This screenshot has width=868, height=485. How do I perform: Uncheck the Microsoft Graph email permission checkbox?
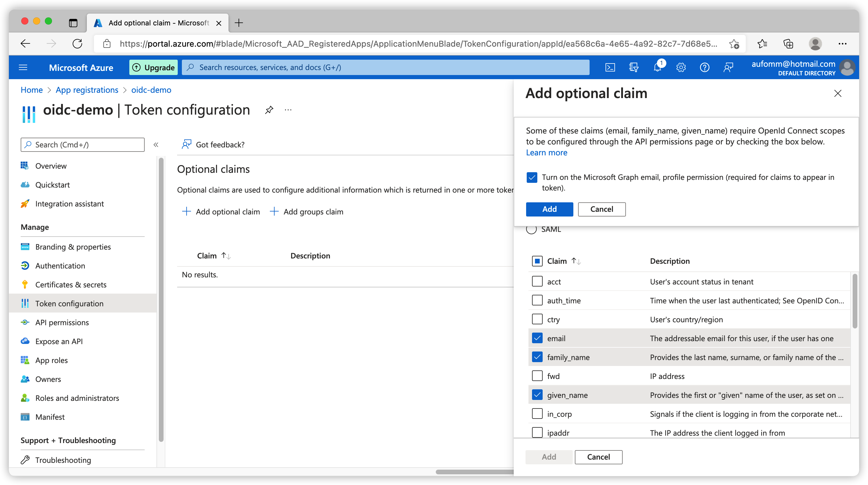532,177
